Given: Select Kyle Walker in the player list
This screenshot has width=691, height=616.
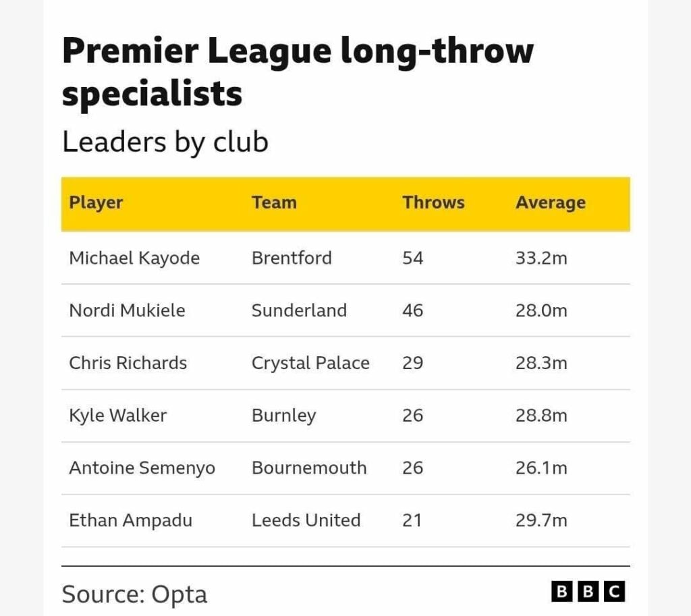Looking at the screenshot, I should click(x=117, y=416).
